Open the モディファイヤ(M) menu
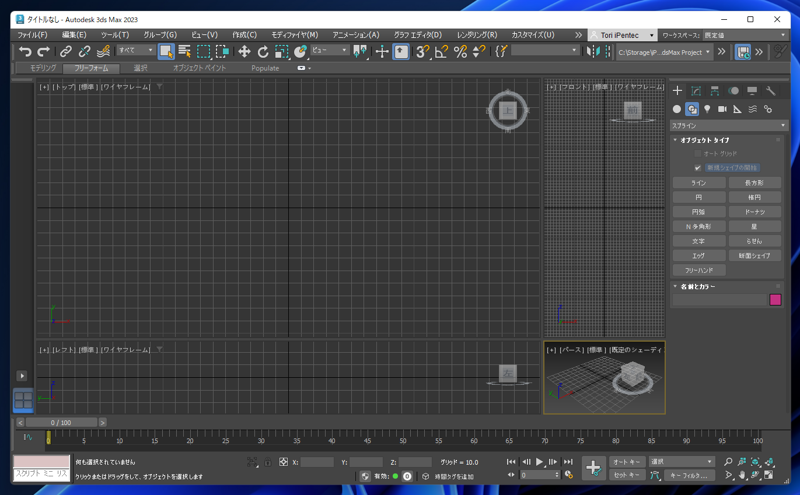 294,35
